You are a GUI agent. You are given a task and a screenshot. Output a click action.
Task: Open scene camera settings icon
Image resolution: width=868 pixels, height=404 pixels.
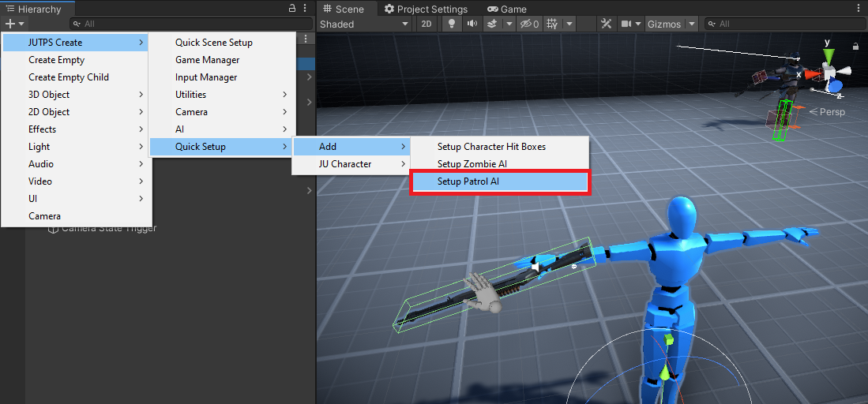tap(626, 24)
